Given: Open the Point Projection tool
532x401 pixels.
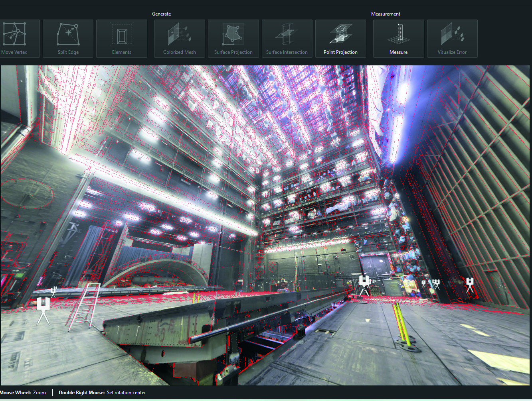Looking at the screenshot, I should (x=340, y=39).
